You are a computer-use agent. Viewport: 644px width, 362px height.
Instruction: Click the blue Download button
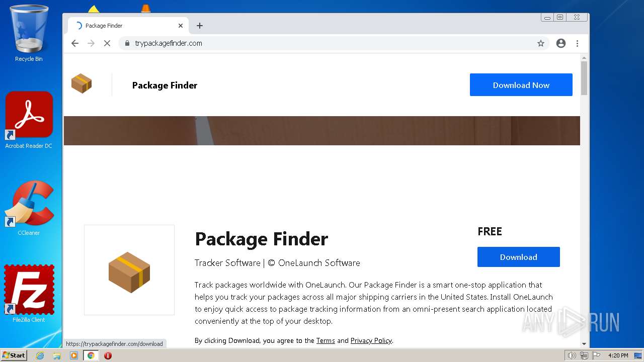pos(518,257)
